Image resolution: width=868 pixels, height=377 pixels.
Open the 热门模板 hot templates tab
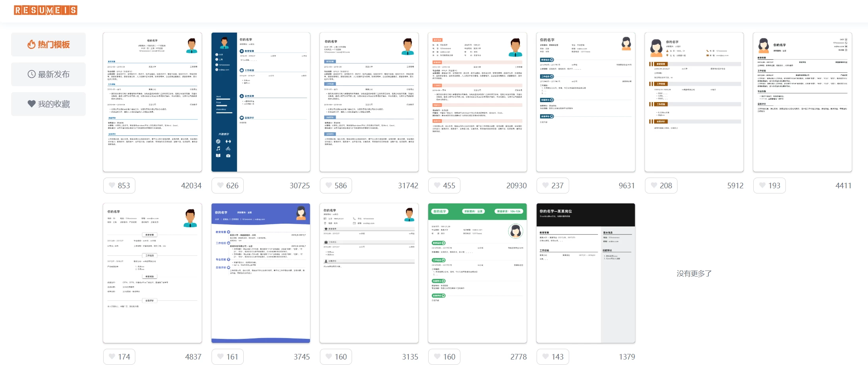point(48,44)
